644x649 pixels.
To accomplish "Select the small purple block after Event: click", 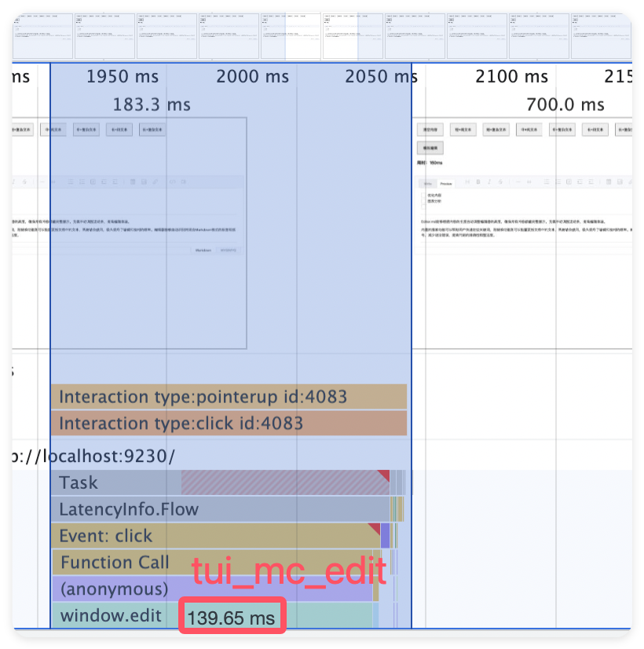I will 385,536.
